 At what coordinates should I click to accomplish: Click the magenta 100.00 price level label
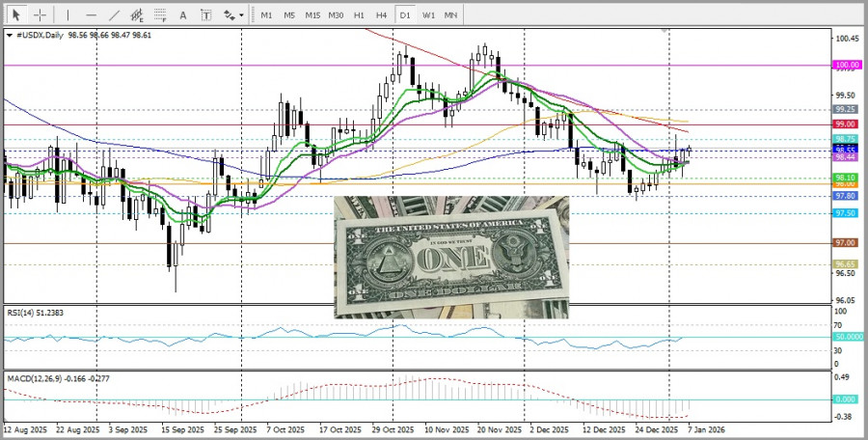point(847,65)
